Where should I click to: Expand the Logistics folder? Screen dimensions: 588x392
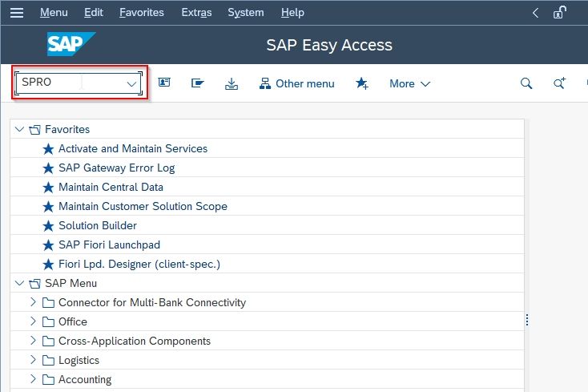(33, 360)
